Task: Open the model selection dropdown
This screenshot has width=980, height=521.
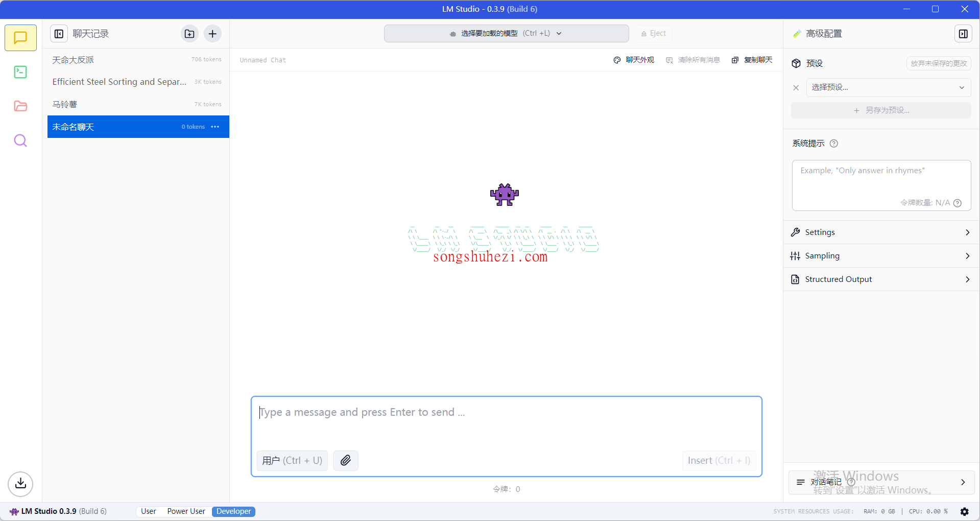Action: [506, 34]
